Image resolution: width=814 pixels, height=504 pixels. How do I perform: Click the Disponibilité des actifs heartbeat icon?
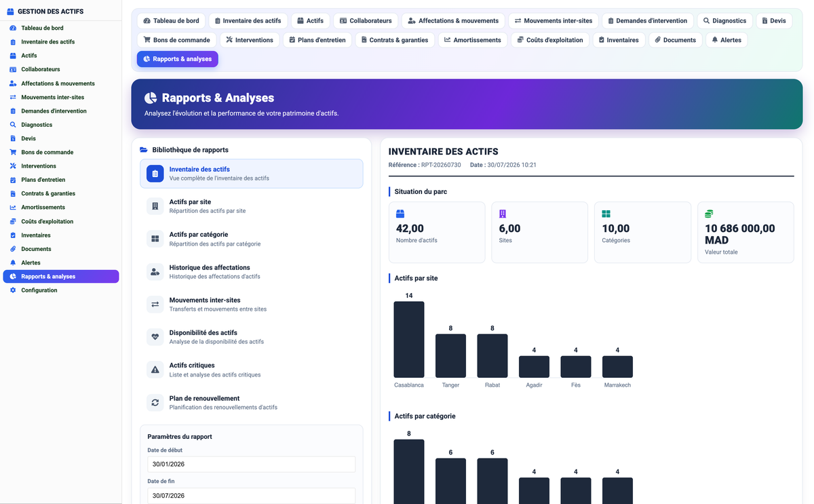point(155,337)
